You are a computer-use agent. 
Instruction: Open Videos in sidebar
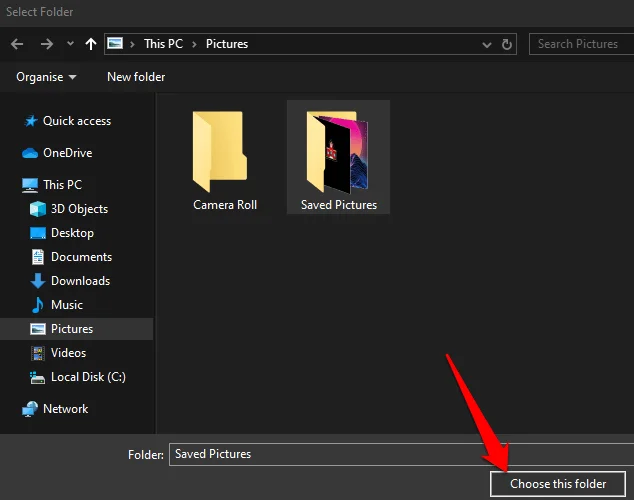coord(68,353)
